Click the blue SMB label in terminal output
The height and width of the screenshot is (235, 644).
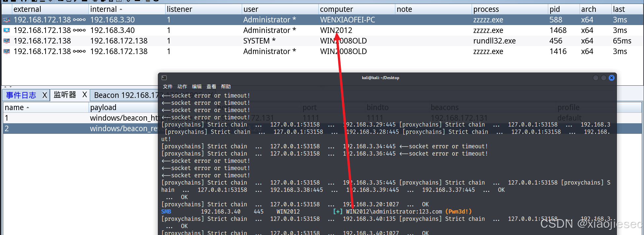(x=166, y=212)
